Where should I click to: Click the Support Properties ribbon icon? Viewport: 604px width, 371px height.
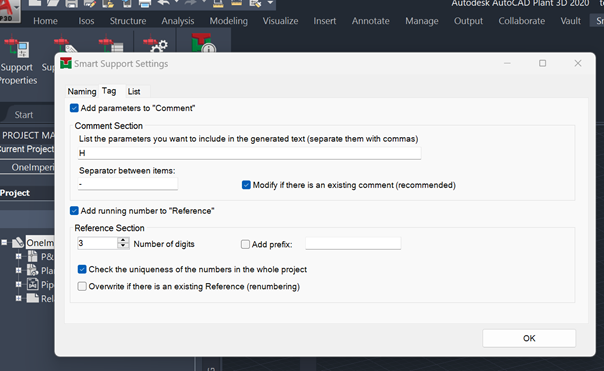tap(17, 47)
